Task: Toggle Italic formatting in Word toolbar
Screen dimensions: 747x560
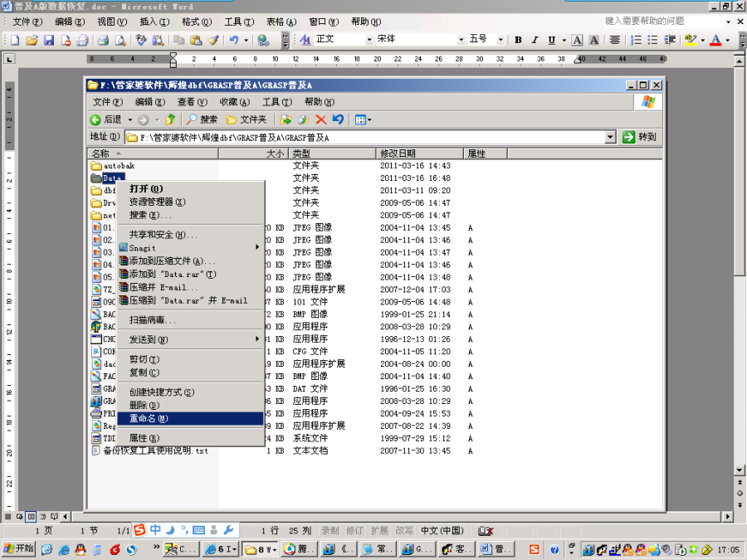Action: (x=535, y=40)
